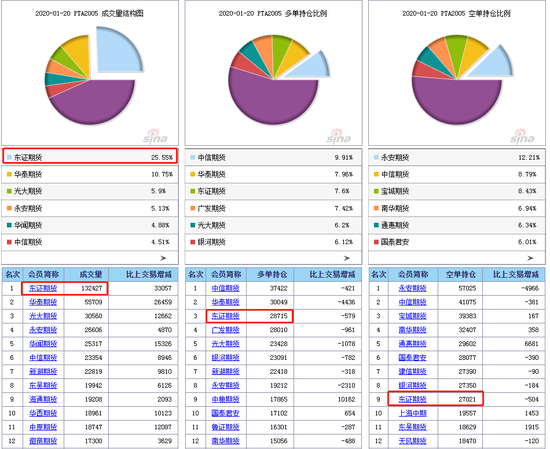
Task: Open 东证期货 link in the 空单持仓 table
Action: tap(412, 399)
